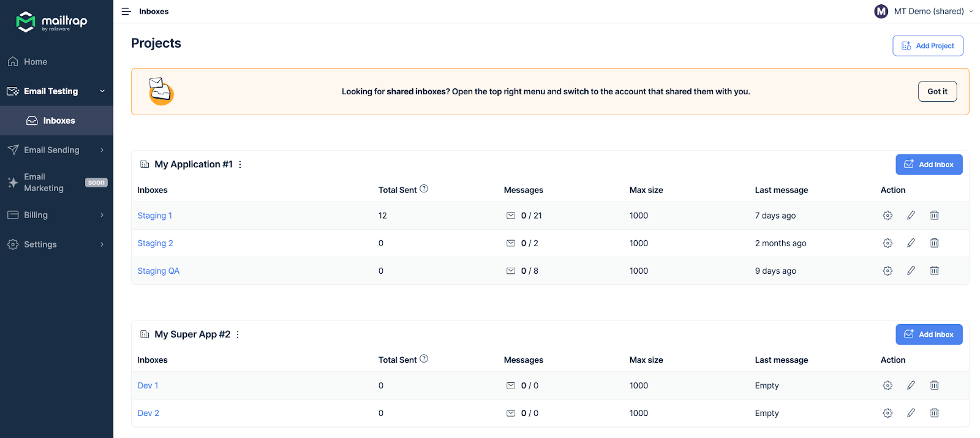Image resolution: width=980 pixels, height=438 pixels.
Task: Edit Dev 1 inbox with pencil icon
Action: tap(911, 385)
